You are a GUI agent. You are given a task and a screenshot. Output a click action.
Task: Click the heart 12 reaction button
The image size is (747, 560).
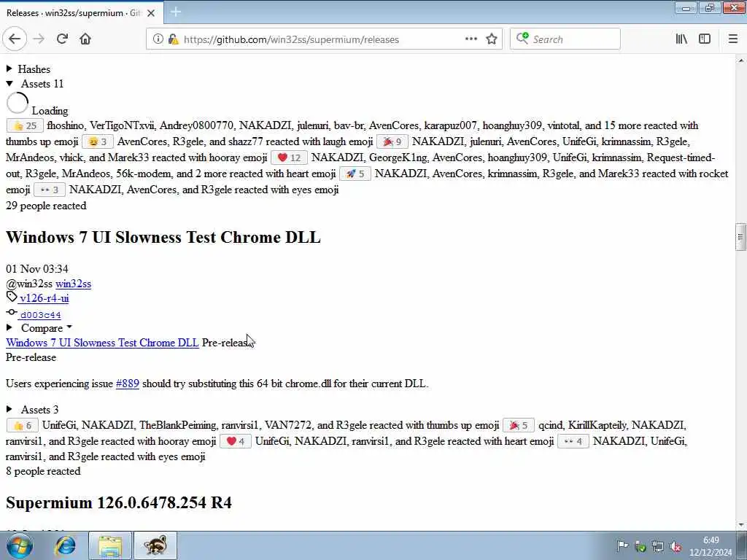[289, 157]
